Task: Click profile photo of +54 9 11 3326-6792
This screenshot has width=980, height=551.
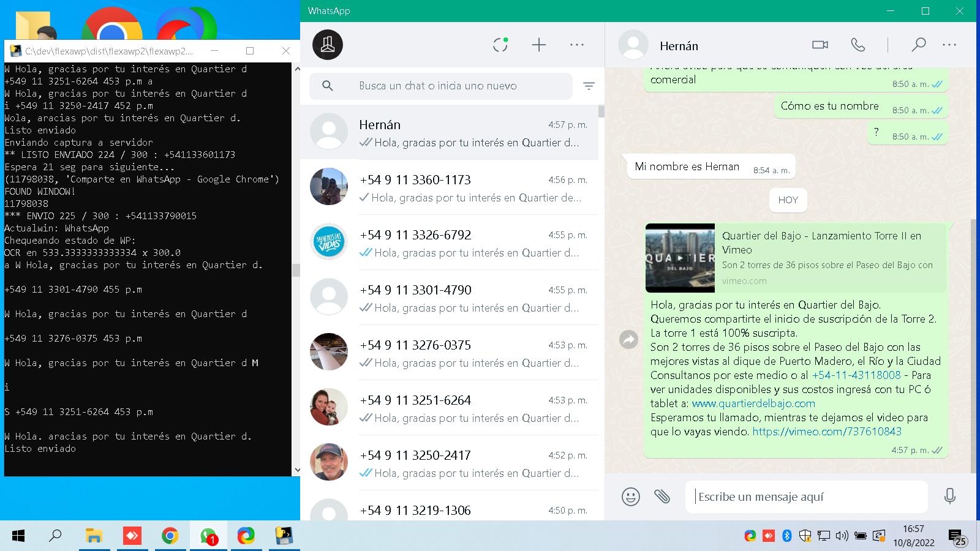Action: coord(329,241)
